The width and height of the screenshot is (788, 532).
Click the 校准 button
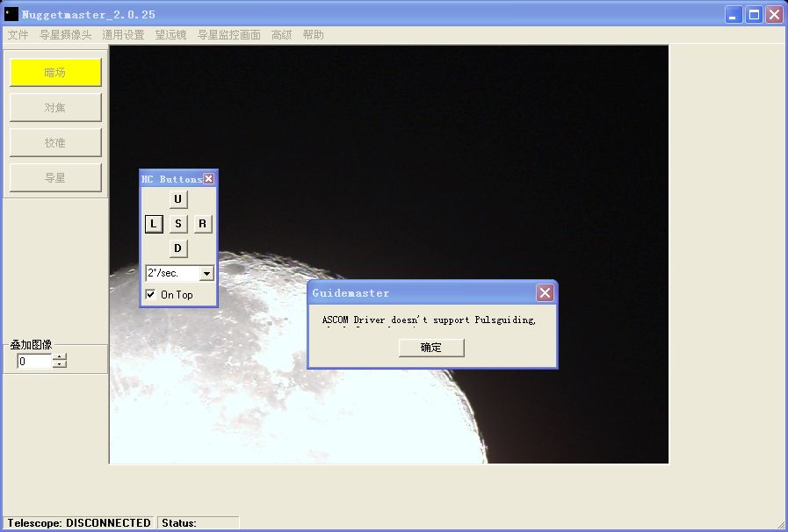55,143
